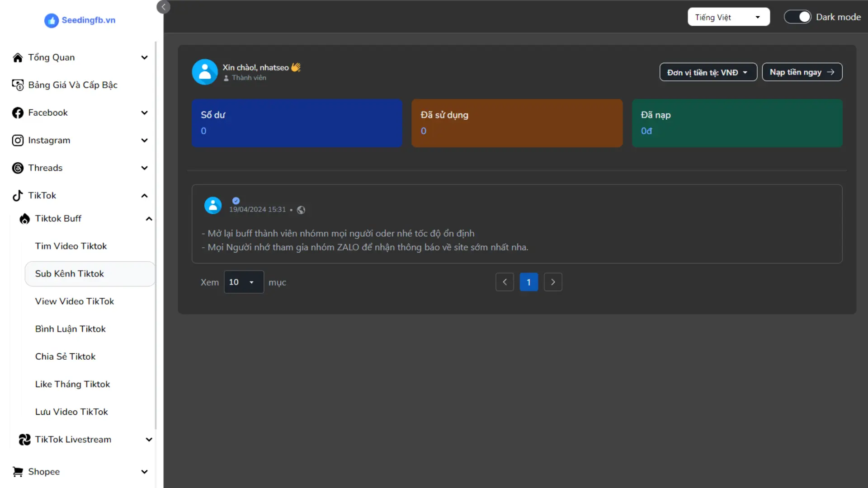Collapse the Tiktok Buff submenu chevron
Image resolution: width=868 pixels, height=488 pixels.
click(149, 219)
